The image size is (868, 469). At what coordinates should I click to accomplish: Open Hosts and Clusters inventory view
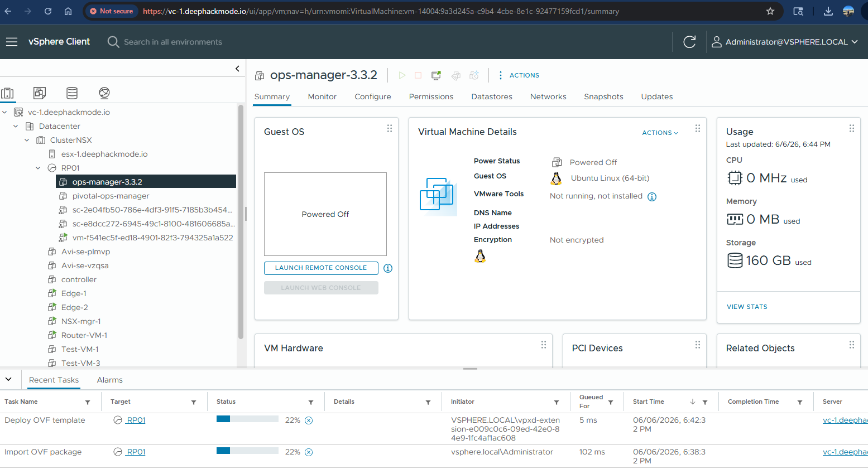(8, 93)
